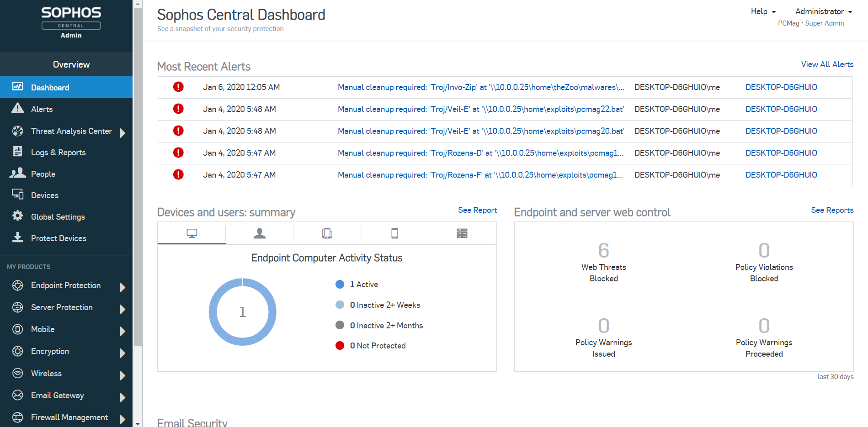Image resolution: width=868 pixels, height=427 pixels.
Task: Expand the Mobile submenu arrow
Action: (122, 331)
